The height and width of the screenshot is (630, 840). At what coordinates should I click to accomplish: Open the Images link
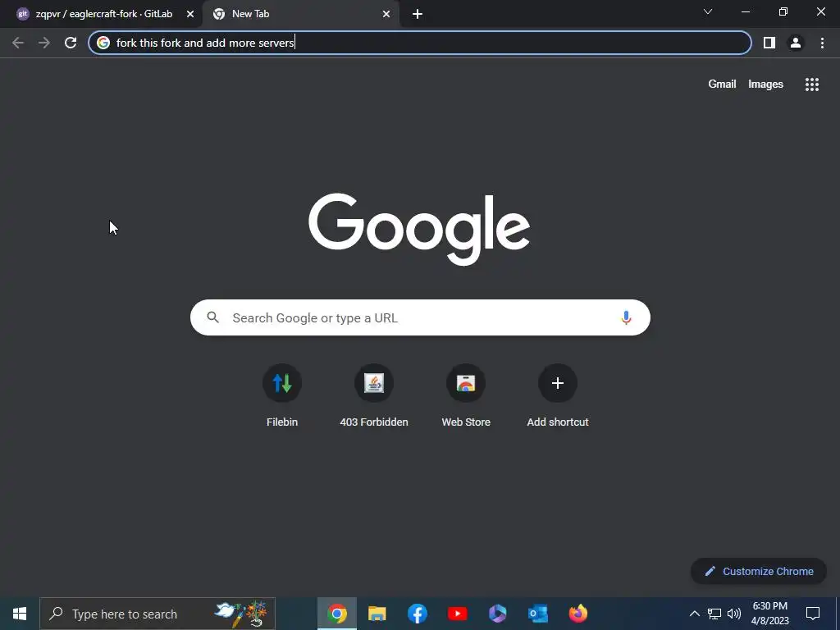765,84
